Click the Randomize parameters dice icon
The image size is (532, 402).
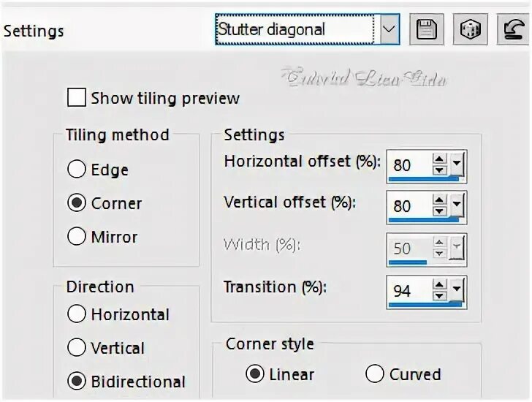pyautogui.click(x=471, y=29)
